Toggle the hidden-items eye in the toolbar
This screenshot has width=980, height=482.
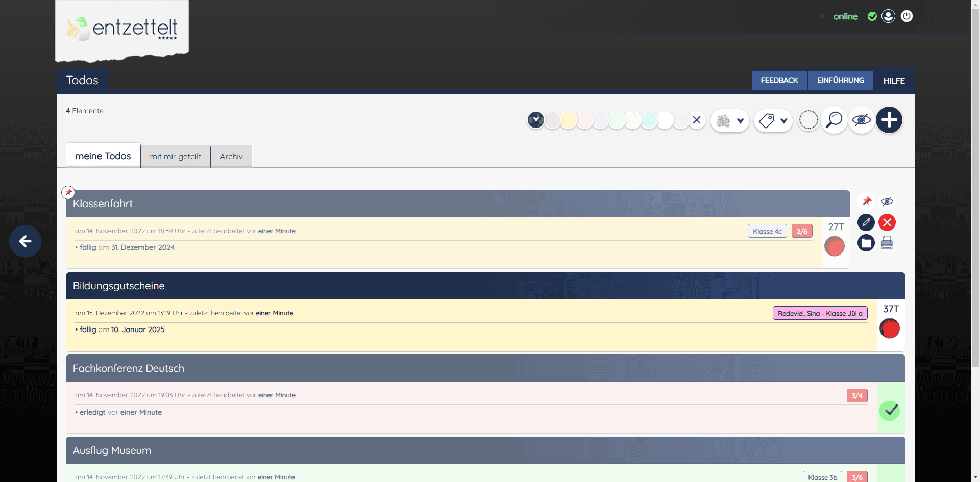coord(862,120)
